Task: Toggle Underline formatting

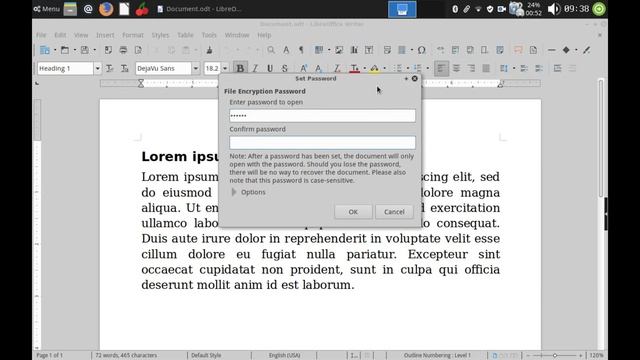Action: pyautogui.click(x=270, y=69)
